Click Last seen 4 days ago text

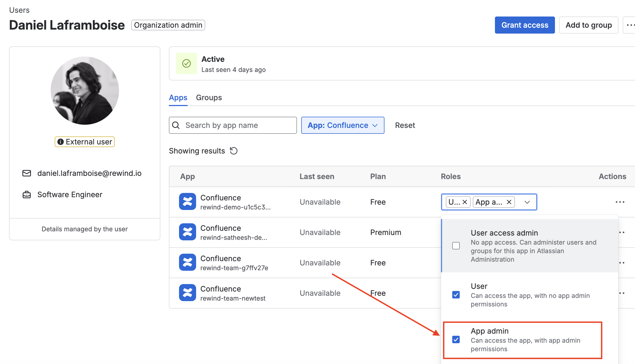[x=233, y=70]
